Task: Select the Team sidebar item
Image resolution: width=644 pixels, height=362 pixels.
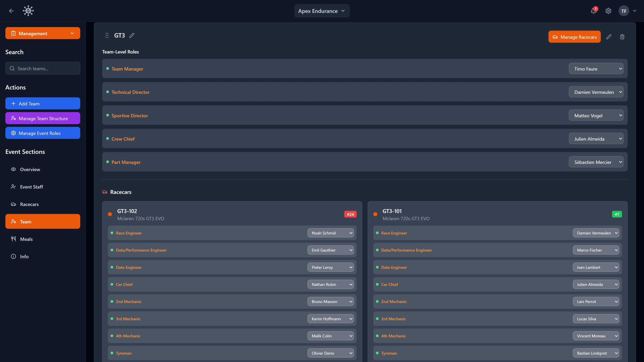Action: click(x=43, y=222)
